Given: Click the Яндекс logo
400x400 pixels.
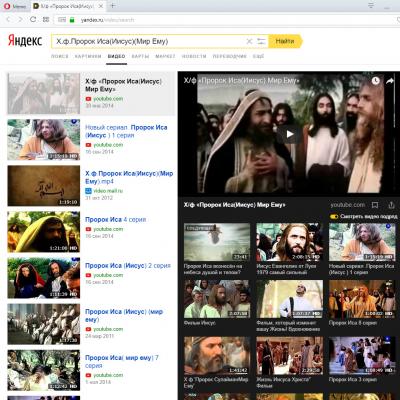Looking at the screenshot, I should (25, 41).
